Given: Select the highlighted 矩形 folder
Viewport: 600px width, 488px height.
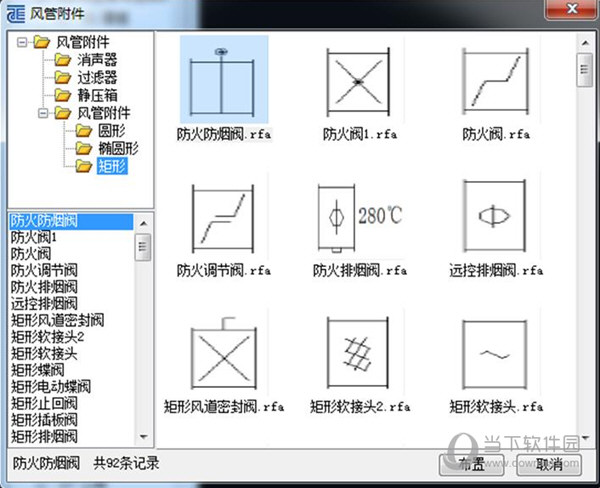Looking at the screenshot, I should click(112, 166).
